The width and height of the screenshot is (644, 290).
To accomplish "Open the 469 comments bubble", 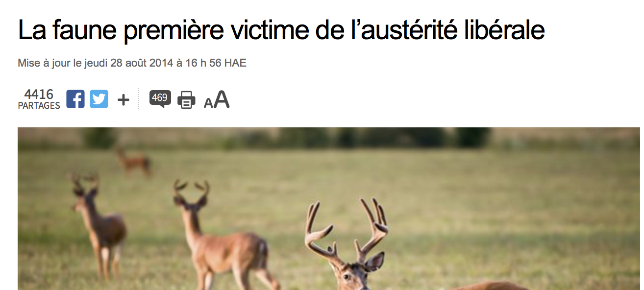I will (160, 99).
